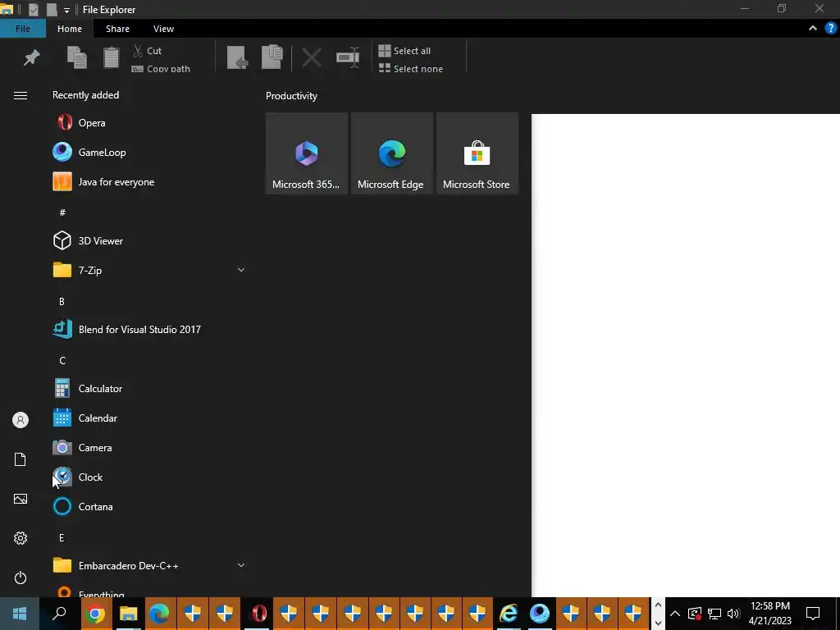This screenshot has width=840, height=630.
Task: Open Internet Explorer from the taskbar
Action: tap(509, 614)
